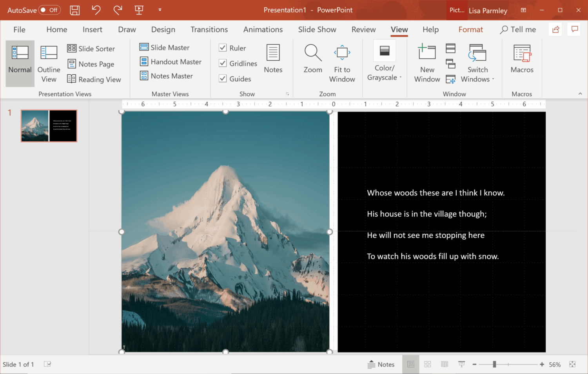Start presentation from beginning icon
This screenshot has width=588, height=374.
coord(139,10)
